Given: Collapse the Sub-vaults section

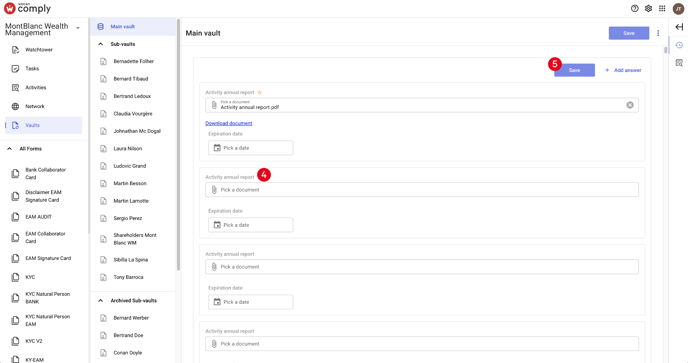Looking at the screenshot, I should [100, 44].
